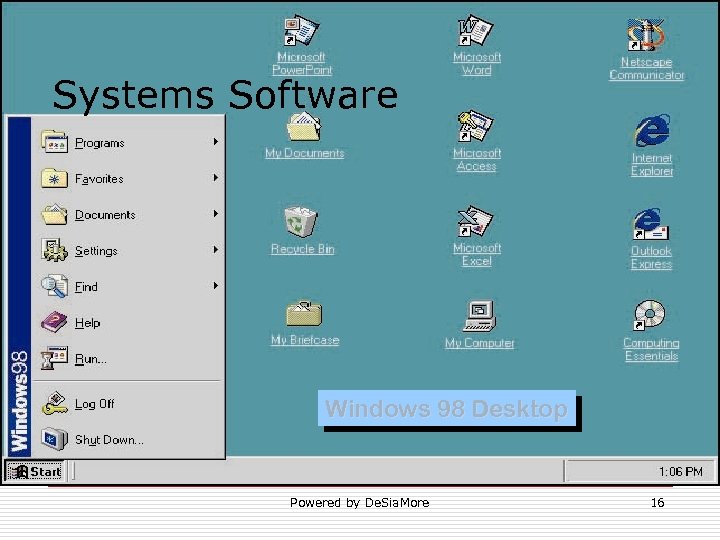This screenshot has height=540, width=720.
Task: Click the Favorites star folder icon
Action: pyautogui.click(x=54, y=178)
